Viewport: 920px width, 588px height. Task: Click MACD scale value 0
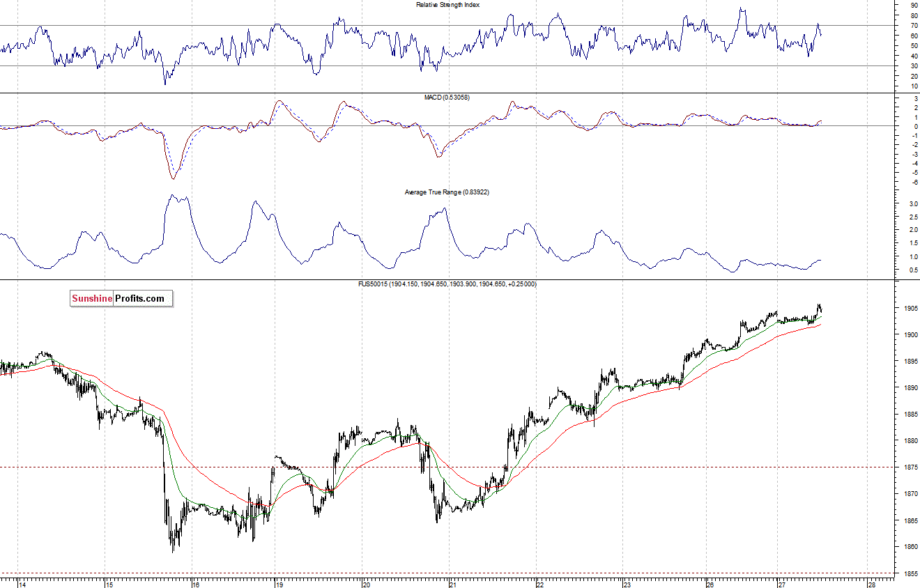pos(915,126)
